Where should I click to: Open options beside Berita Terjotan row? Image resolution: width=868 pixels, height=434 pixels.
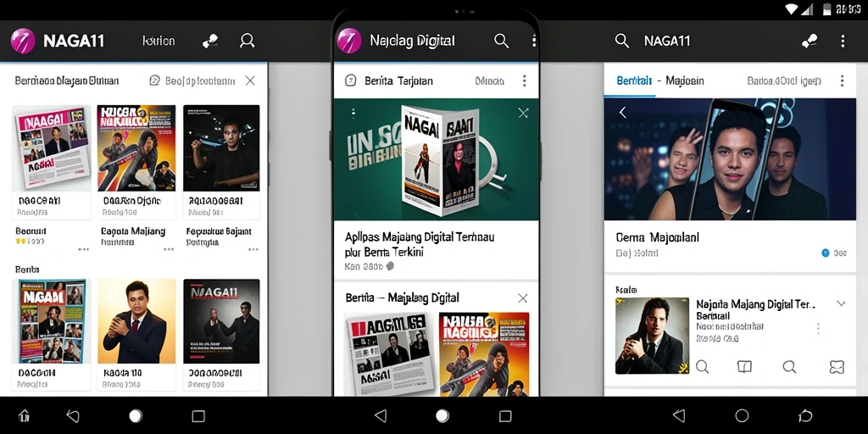pyautogui.click(x=524, y=81)
